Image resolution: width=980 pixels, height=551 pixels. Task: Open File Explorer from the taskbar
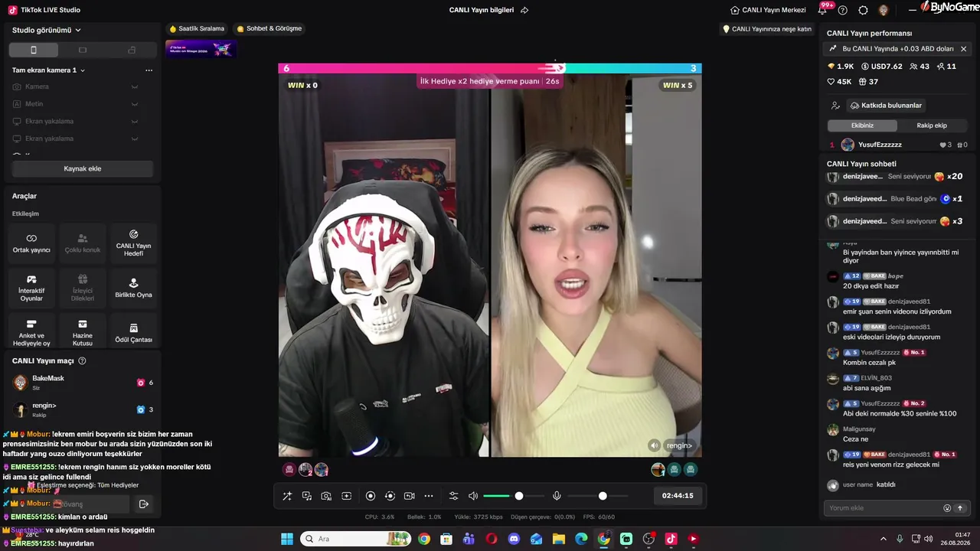(x=558, y=539)
